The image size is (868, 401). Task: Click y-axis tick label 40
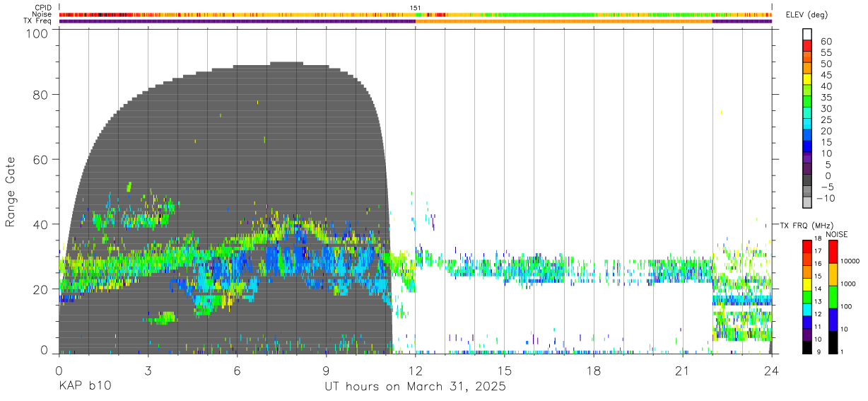coord(40,224)
